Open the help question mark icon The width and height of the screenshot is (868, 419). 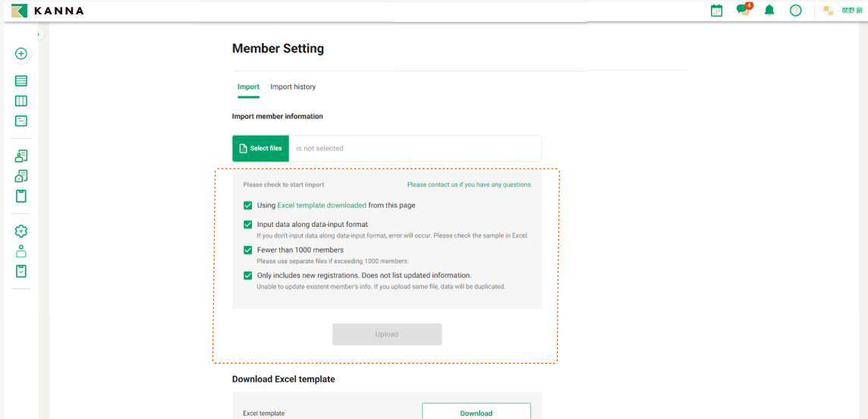coord(795,11)
